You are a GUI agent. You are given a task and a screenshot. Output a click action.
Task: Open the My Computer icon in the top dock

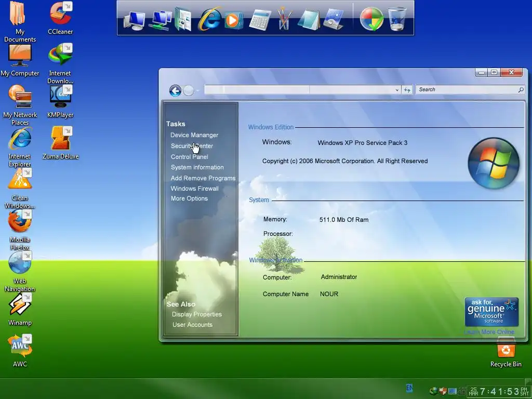[x=135, y=20]
